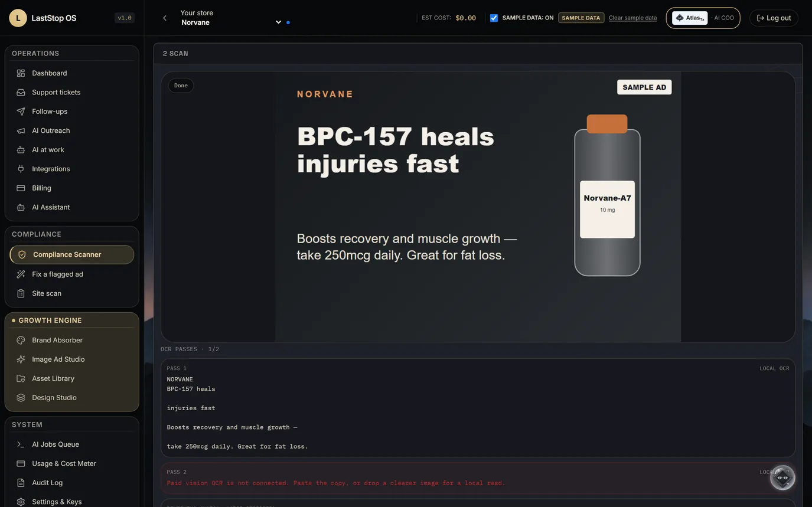The width and height of the screenshot is (812, 507).
Task: Click the Fix a flagged ad wand icon
Action: [21, 274]
